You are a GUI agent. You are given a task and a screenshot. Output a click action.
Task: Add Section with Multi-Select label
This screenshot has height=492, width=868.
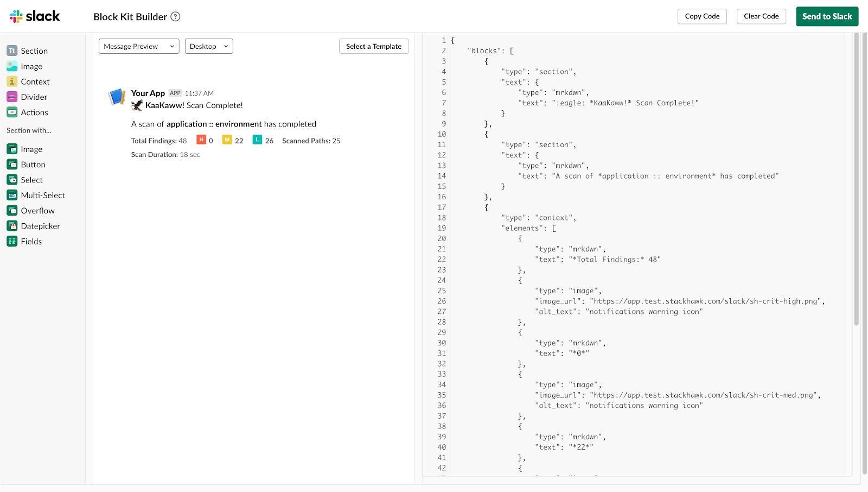(43, 195)
